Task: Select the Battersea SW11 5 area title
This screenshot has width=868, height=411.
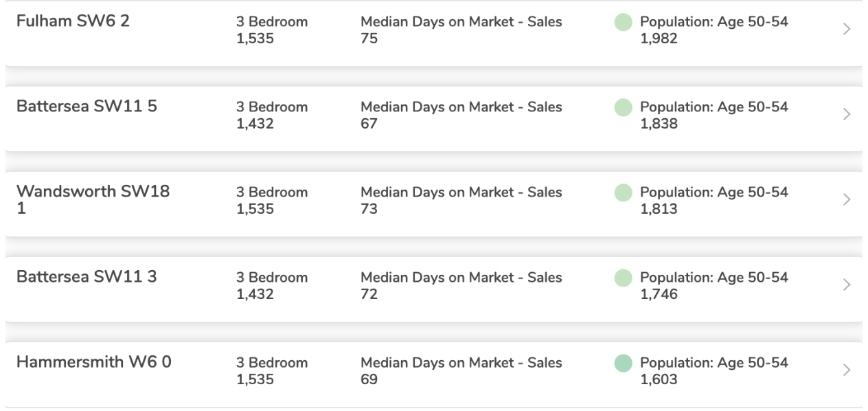Action: click(x=87, y=107)
